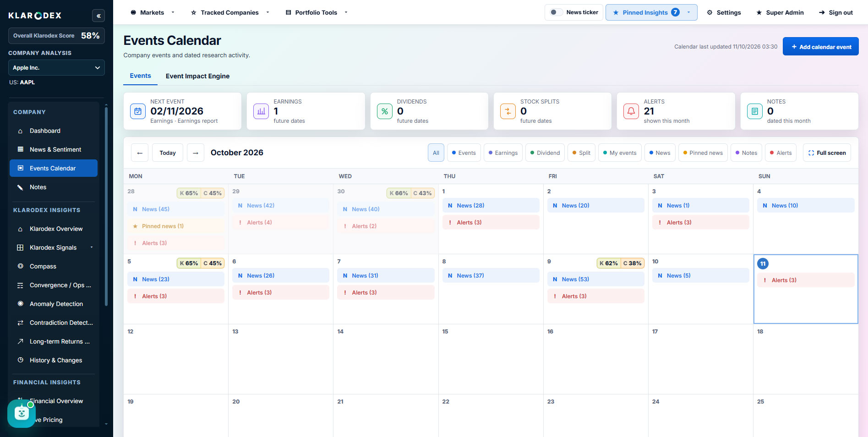This screenshot has width=868, height=437.
Task: Click the K 62% score badge on October 9
Action: 609,263
